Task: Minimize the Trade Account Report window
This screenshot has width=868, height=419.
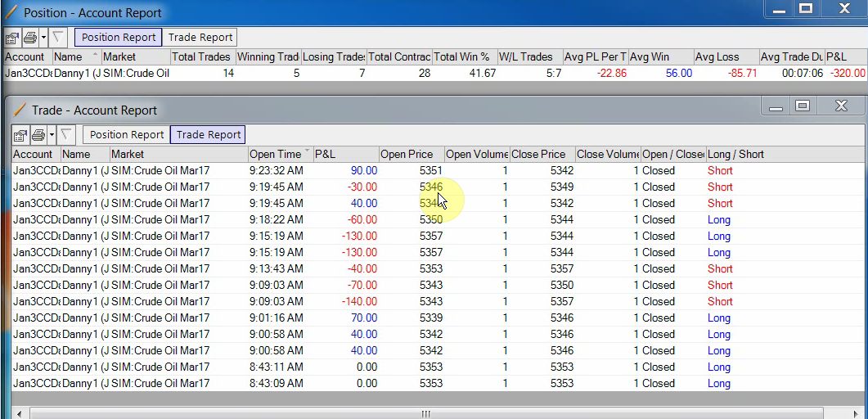Action: (776, 106)
